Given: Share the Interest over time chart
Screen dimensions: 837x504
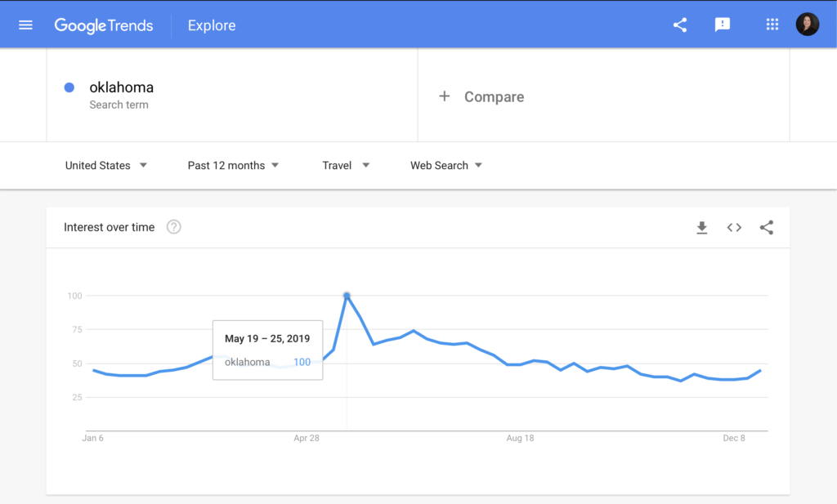Looking at the screenshot, I should point(766,228).
